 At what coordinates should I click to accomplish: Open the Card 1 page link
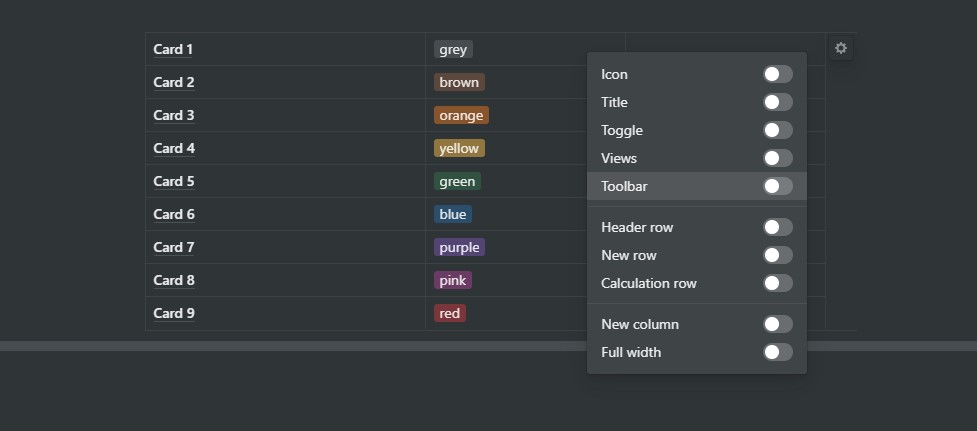pos(173,49)
